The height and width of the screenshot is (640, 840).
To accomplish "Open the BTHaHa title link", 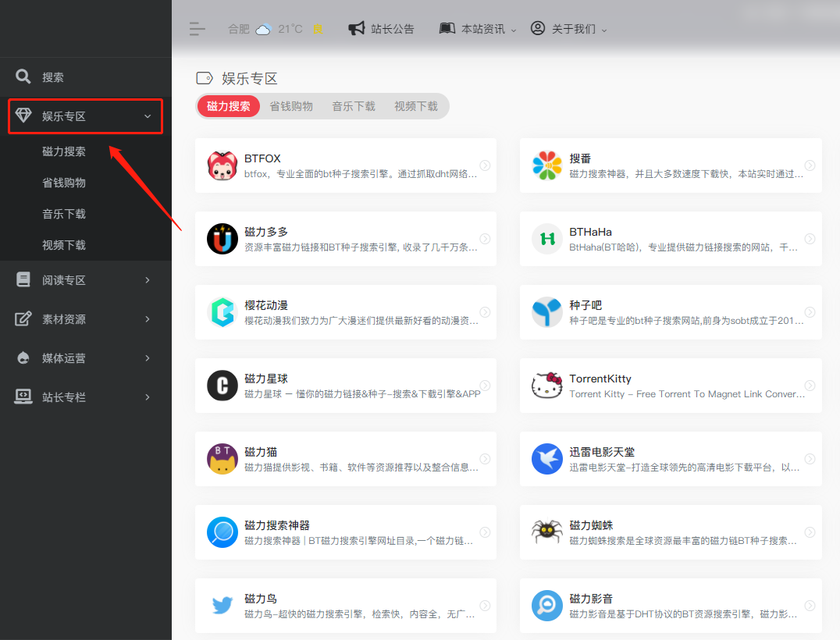I will (590, 232).
